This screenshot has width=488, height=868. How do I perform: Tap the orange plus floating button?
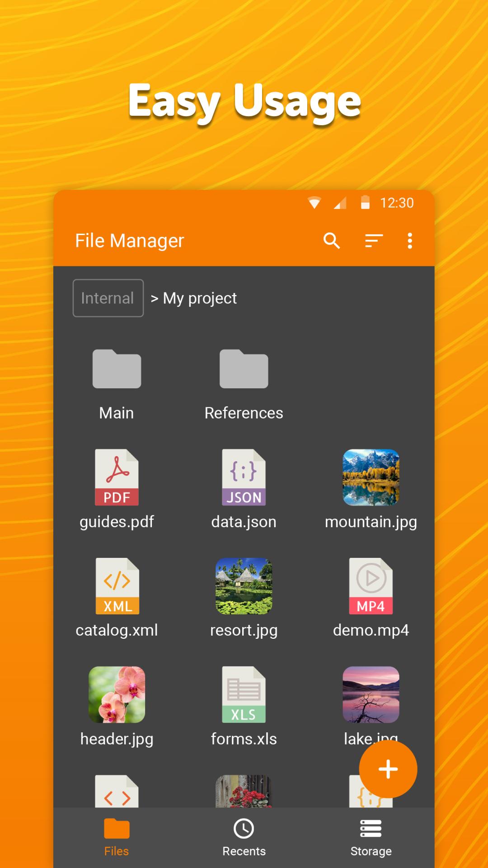388,769
